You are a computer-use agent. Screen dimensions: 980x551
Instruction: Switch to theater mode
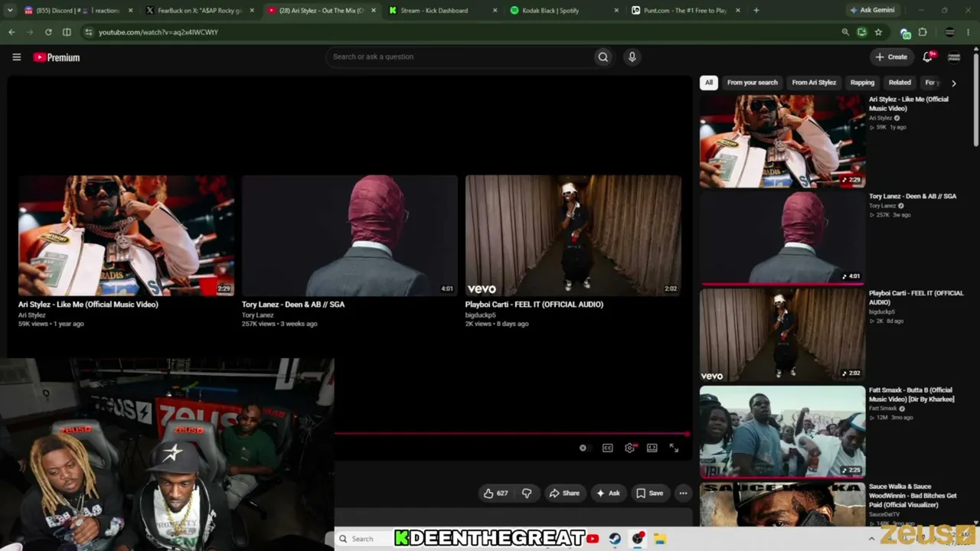point(652,448)
